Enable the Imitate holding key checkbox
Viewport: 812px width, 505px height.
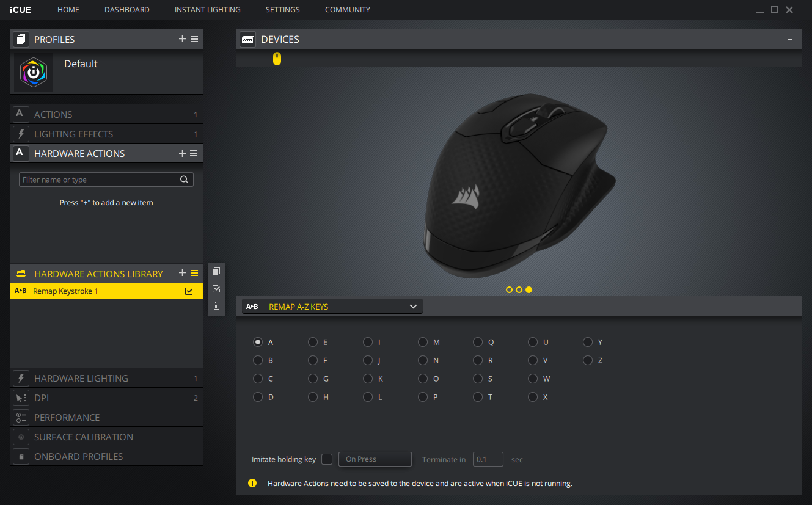point(327,459)
